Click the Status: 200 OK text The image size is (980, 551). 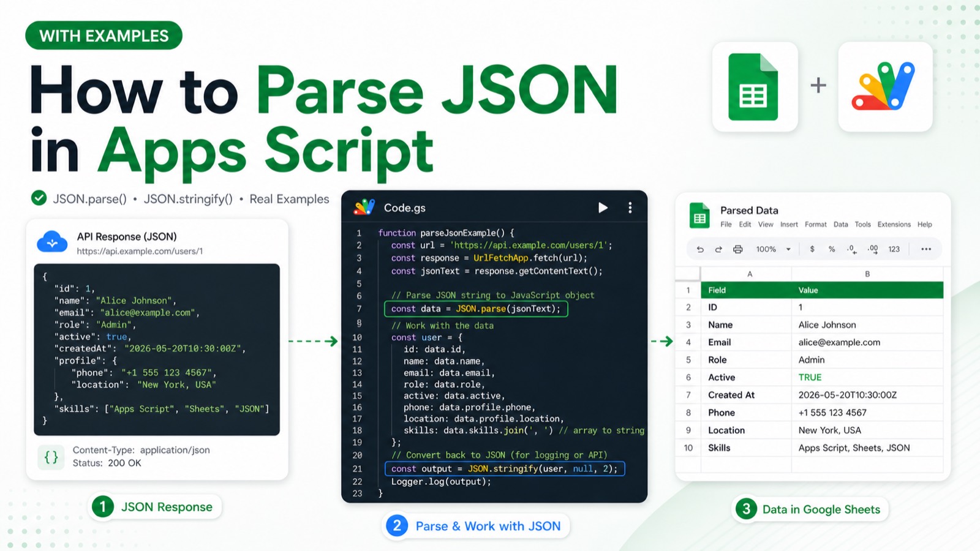pyautogui.click(x=107, y=463)
